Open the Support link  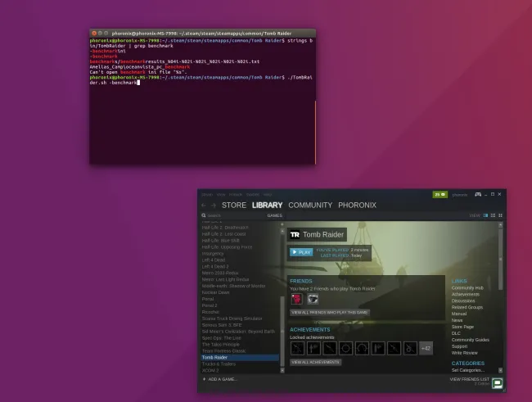(x=459, y=346)
